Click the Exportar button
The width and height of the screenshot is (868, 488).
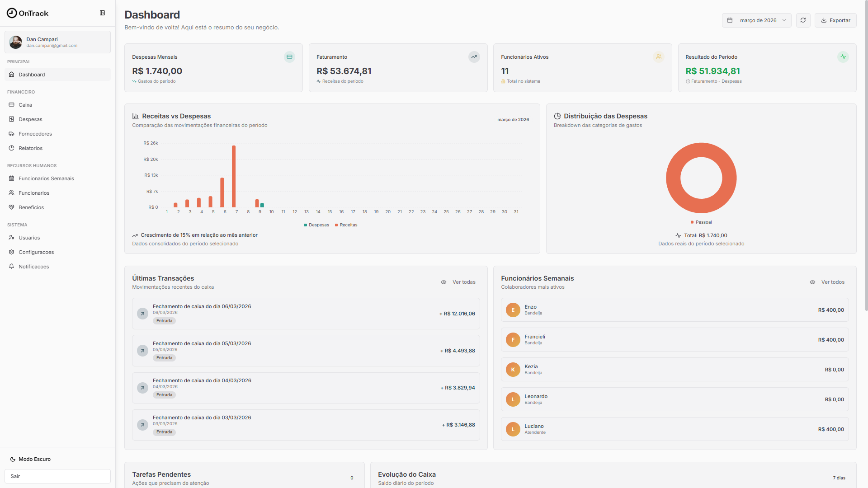835,20
